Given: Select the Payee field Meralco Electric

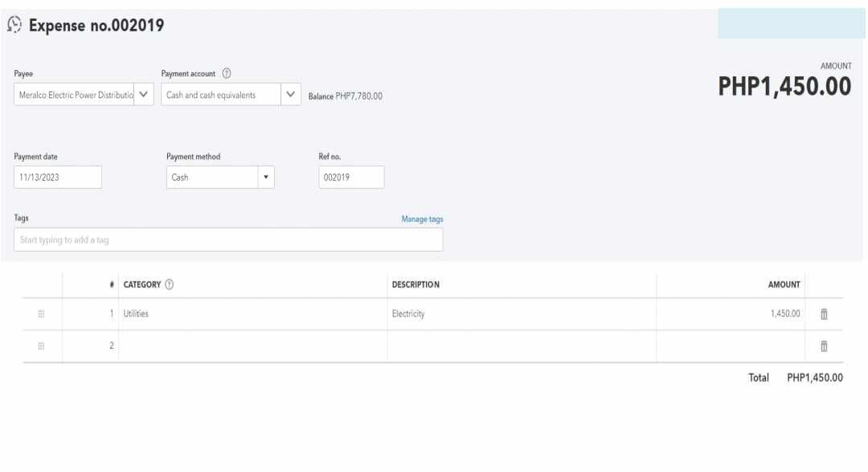Looking at the screenshot, I should tap(74, 94).
